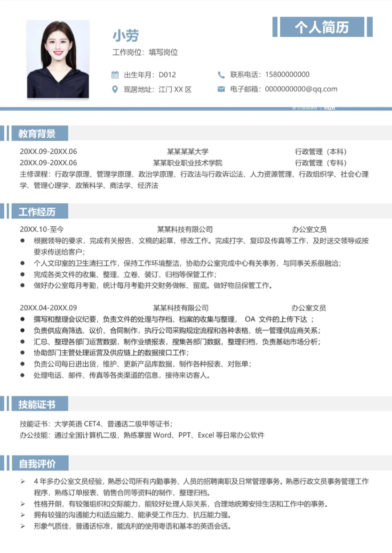Click the 办公技能 computer skills line
Image resolution: width=392 pixels, height=553 pixels.
pos(142,435)
